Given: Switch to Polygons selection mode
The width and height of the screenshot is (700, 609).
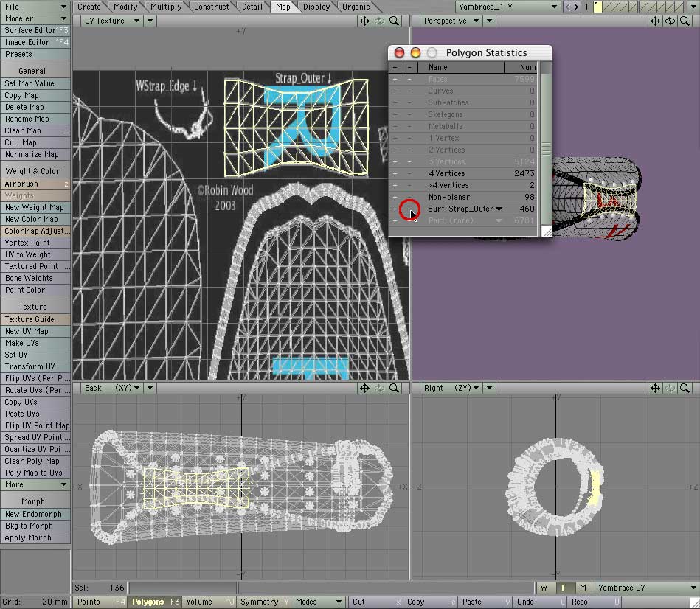Looking at the screenshot, I should (x=155, y=602).
